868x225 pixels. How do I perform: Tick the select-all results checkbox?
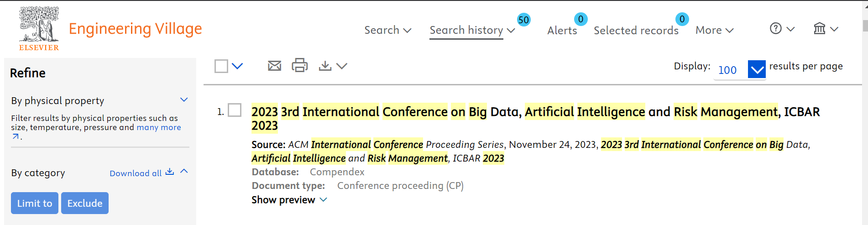pyautogui.click(x=221, y=66)
